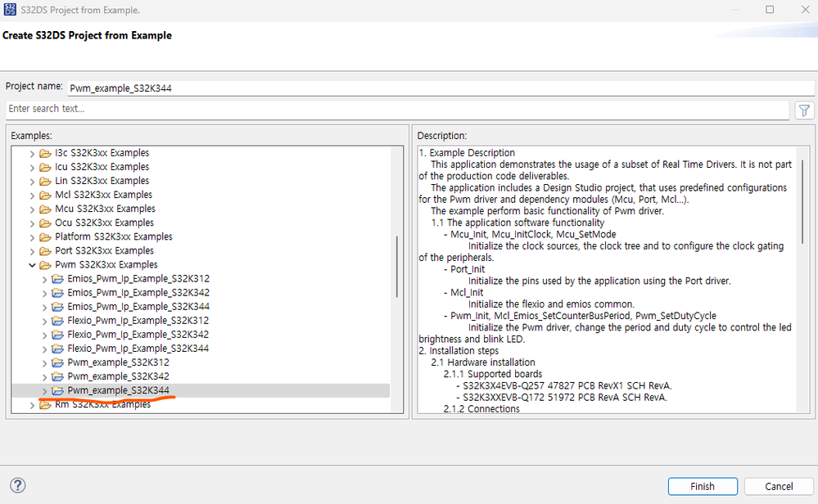Click the '- Mcl_Init' line in description
Screen dimensions: 818x504
pyautogui.click(x=463, y=292)
